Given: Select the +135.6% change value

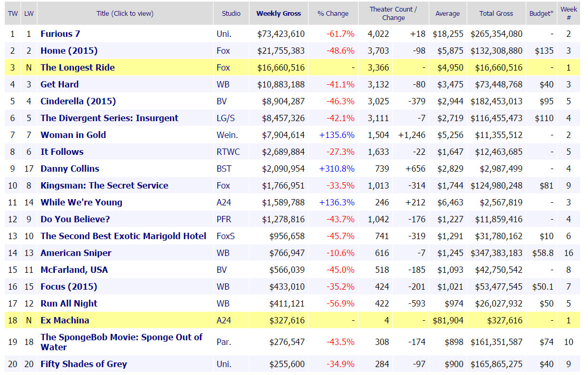Looking at the screenshot, I should (337, 135).
